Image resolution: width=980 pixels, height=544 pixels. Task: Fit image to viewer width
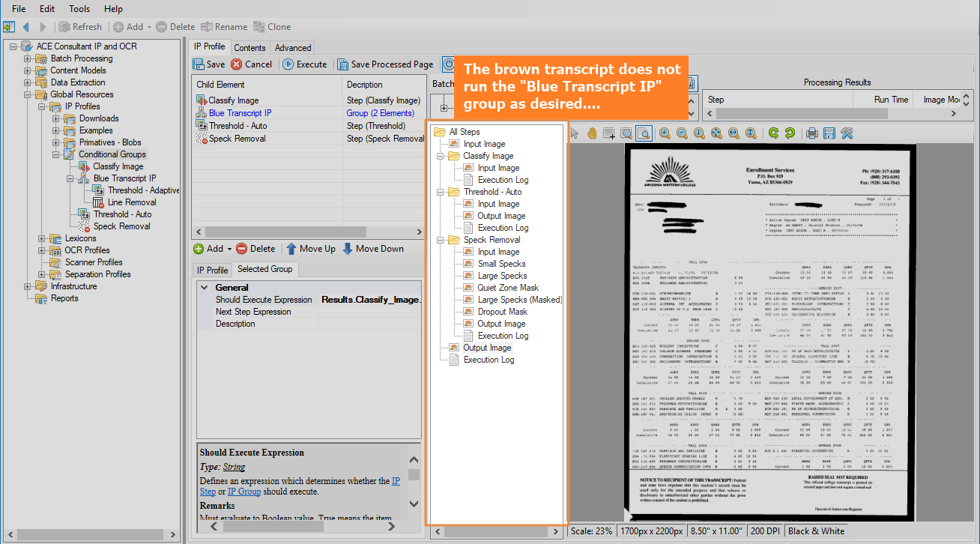[734, 133]
